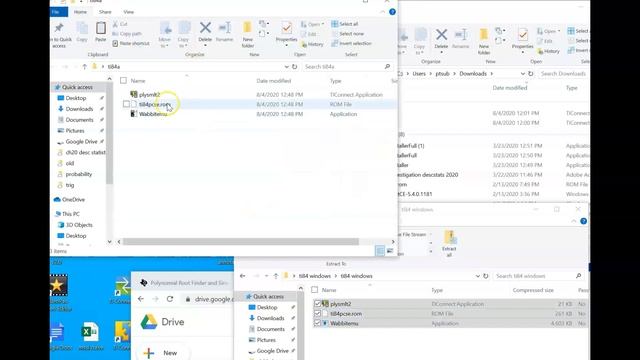Image resolution: width=640 pixels, height=360 pixels.
Task: Collapse the ribbon in the ti84a window
Action: click(382, 12)
